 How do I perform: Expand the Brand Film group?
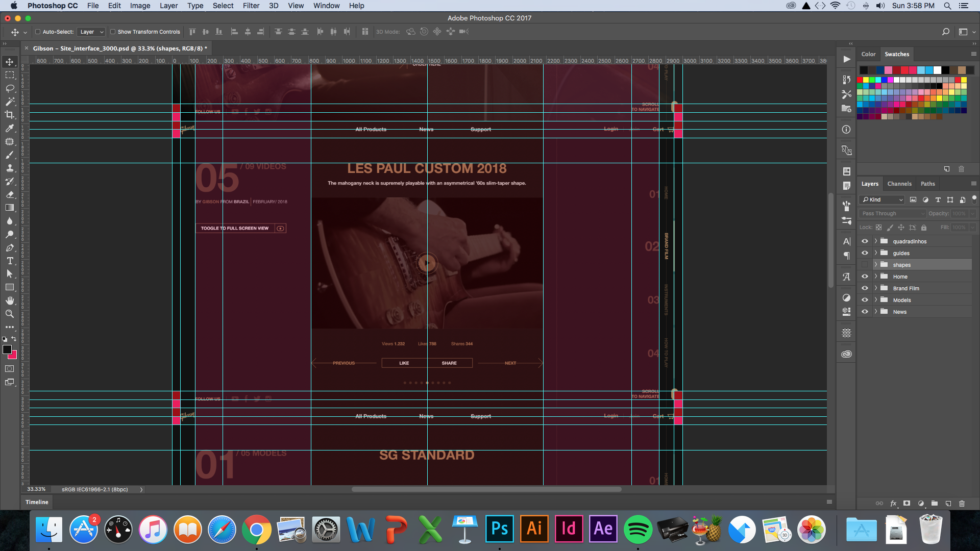pyautogui.click(x=876, y=288)
